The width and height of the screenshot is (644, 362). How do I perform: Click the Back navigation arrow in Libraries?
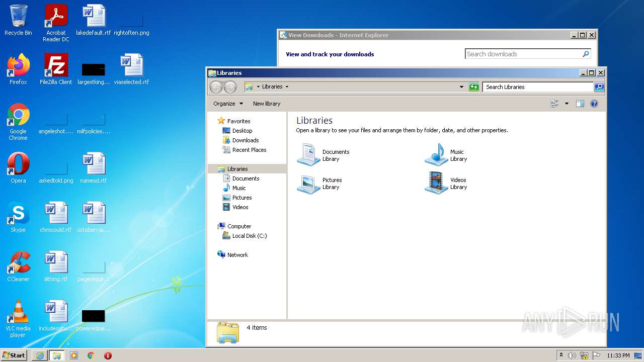216,87
